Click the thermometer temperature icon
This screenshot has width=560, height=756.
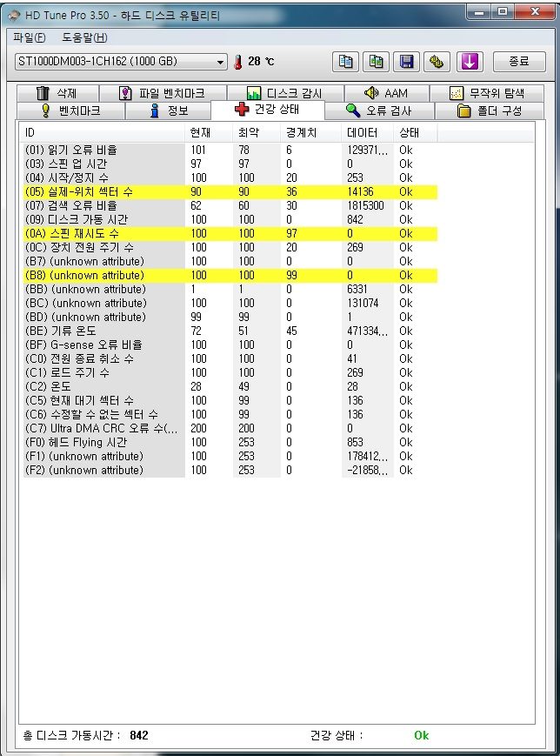tap(238, 62)
